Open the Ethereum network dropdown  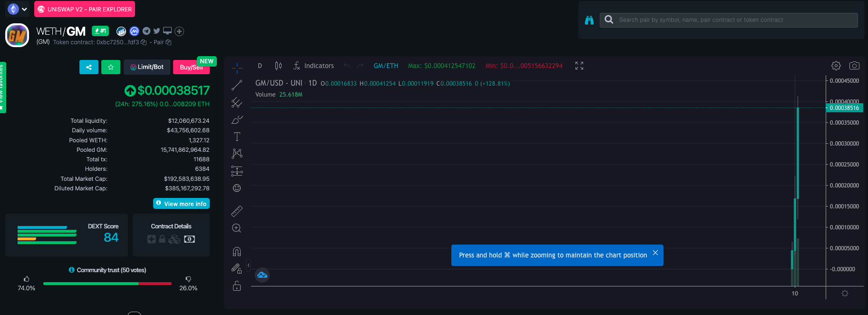pos(18,9)
